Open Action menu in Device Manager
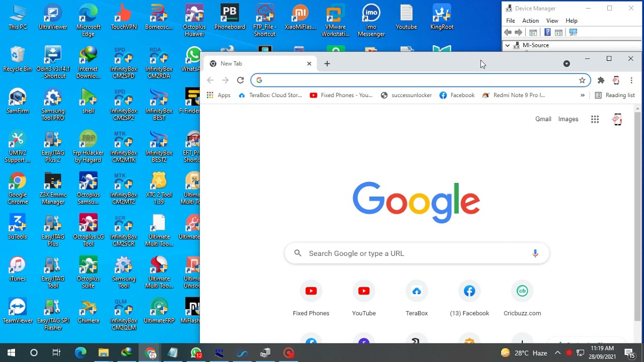 [530, 21]
